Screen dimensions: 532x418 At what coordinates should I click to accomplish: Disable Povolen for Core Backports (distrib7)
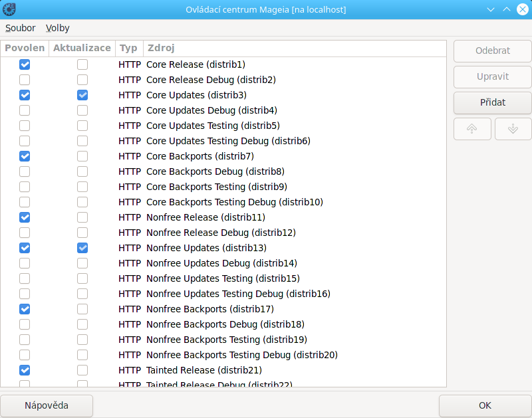25,156
